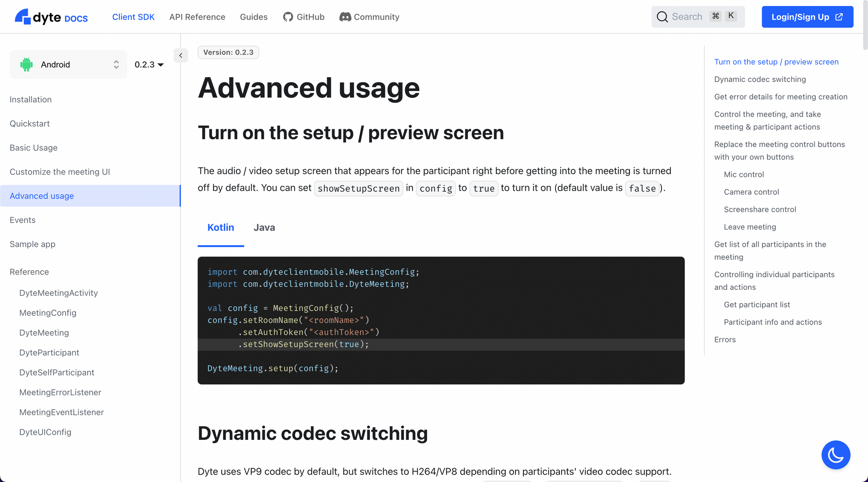The image size is (868, 482).
Task: Open the DyteMeetingActivity reference
Action: [x=58, y=293]
